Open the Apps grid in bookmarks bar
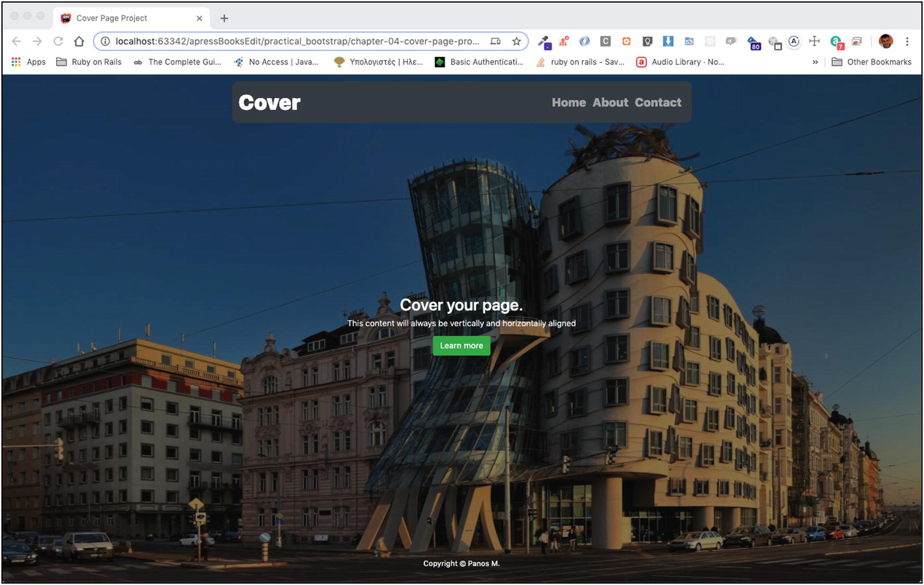924x585 pixels. [x=29, y=62]
